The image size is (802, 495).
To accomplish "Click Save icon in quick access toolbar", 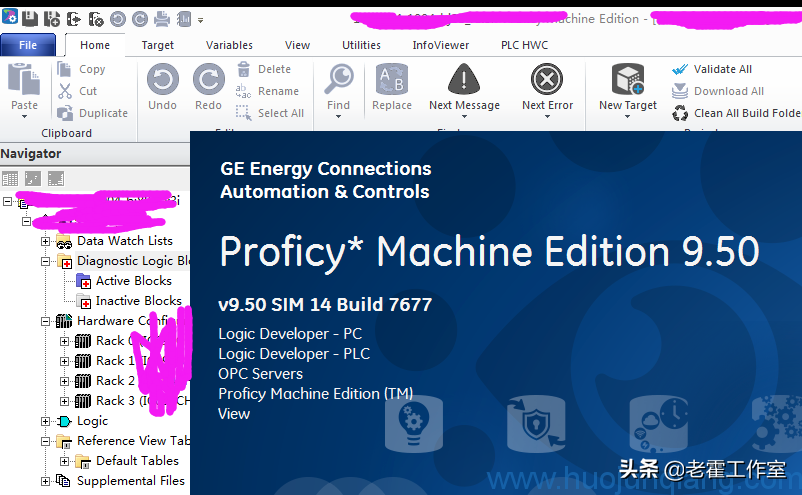I will (x=29, y=19).
